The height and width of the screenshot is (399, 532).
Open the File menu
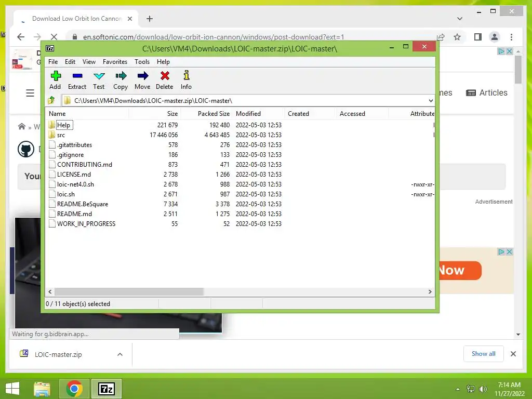pos(53,62)
